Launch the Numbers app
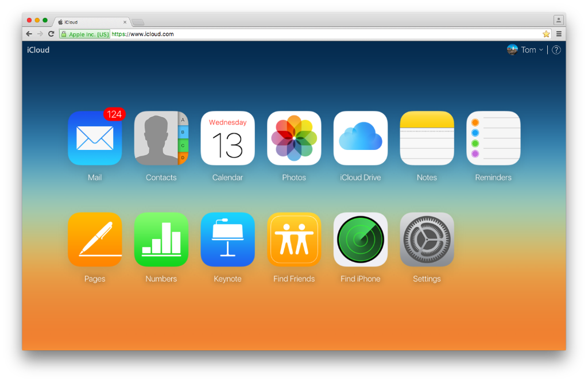The height and width of the screenshot is (382, 588). tap(161, 240)
